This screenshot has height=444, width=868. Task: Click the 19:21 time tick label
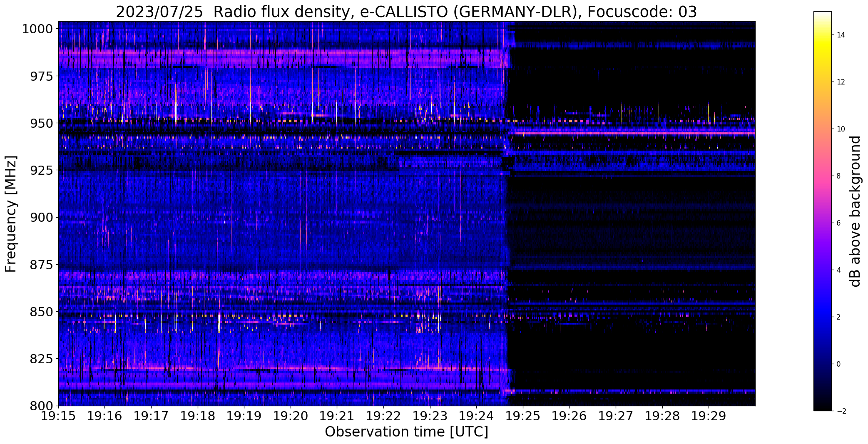pos(337,416)
